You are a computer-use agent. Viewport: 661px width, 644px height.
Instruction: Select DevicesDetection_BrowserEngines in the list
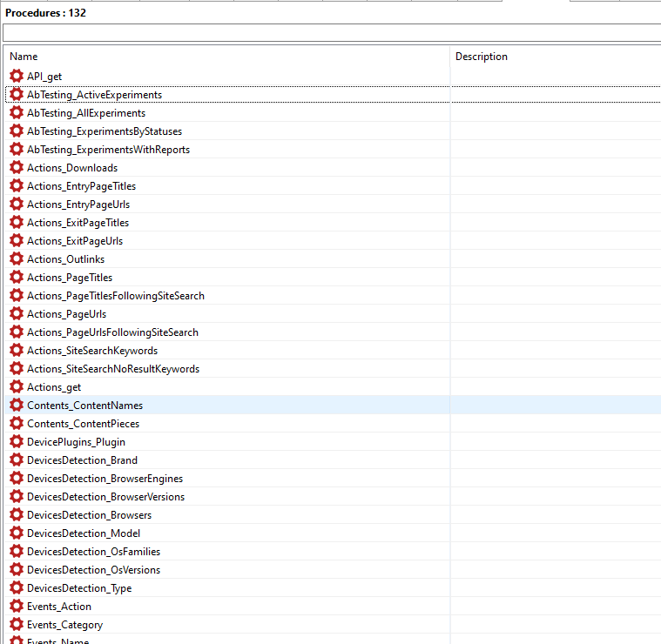105,479
